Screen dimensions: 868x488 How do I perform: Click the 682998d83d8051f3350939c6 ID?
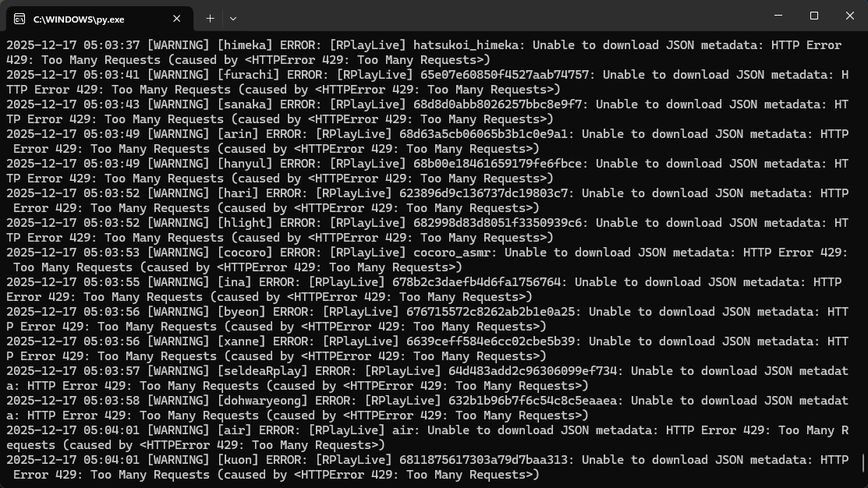click(x=498, y=222)
